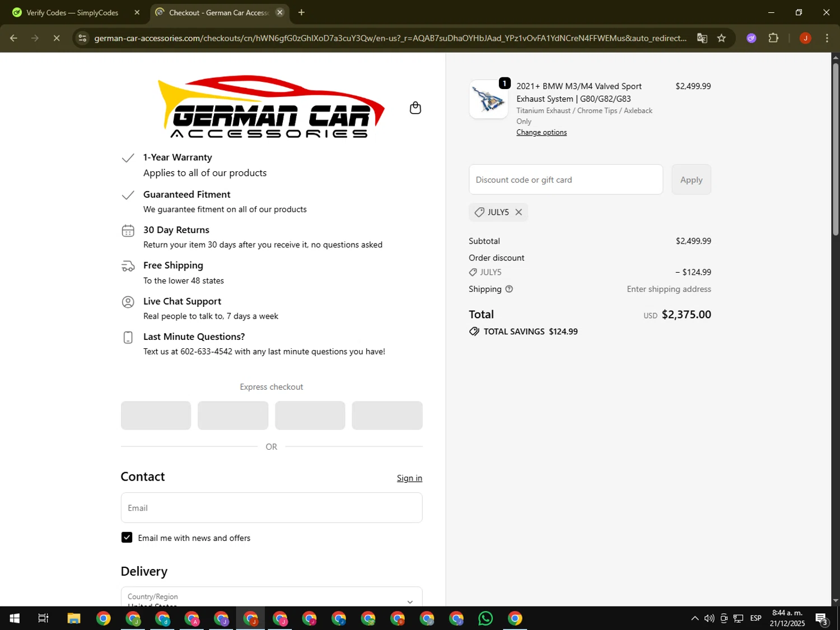Click the German Car Accessories logo
840x630 pixels.
tap(272, 106)
